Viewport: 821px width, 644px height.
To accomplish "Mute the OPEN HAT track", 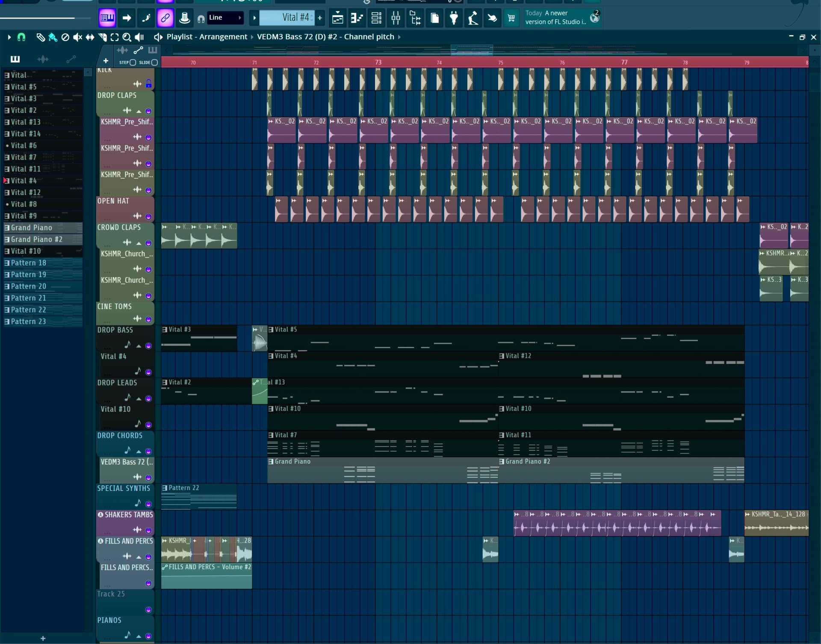I will (148, 216).
